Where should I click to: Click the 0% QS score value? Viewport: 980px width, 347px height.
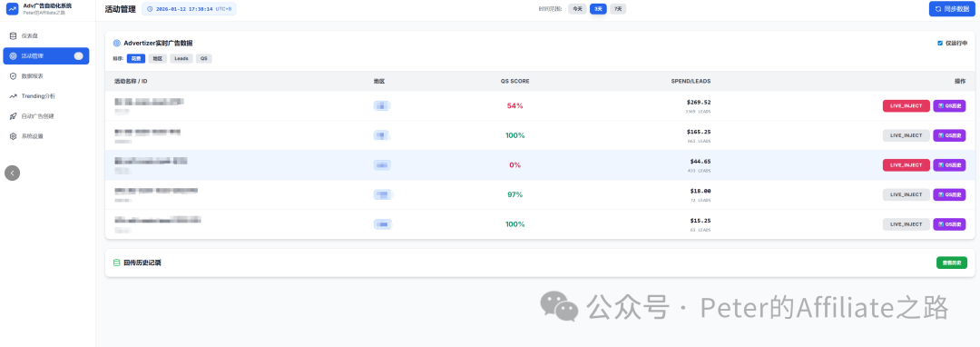(x=515, y=165)
